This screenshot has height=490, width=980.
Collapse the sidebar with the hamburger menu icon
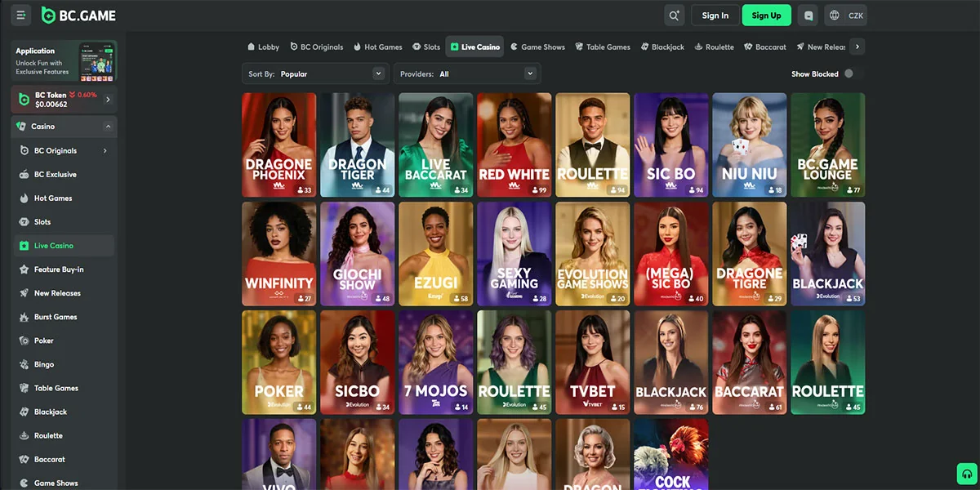click(x=21, y=16)
